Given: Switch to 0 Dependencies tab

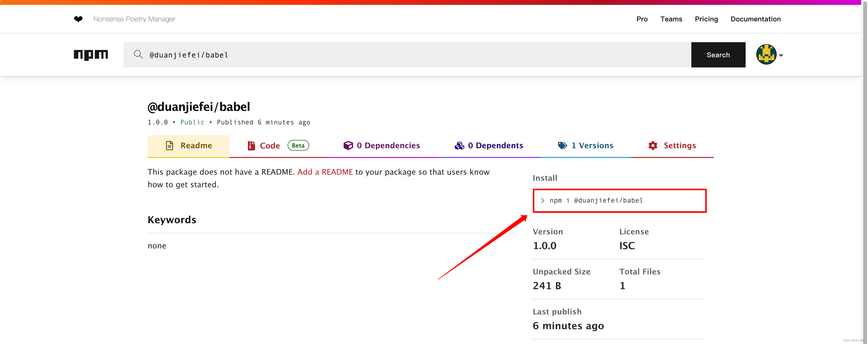Looking at the screenshot, I should point(388,145).
